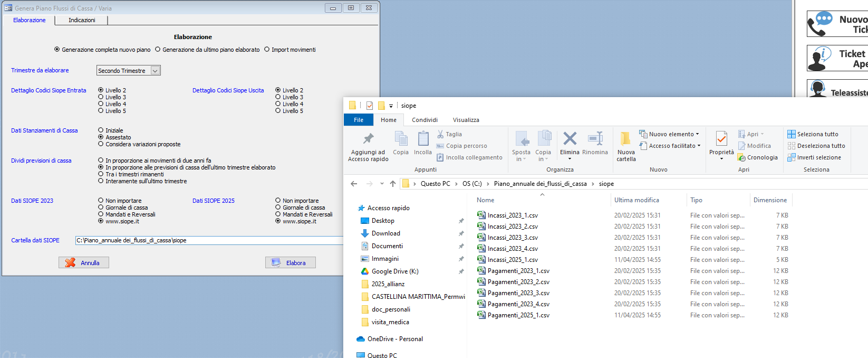Viewport: 868px width, 358px height.
Task: Click the Copia copy icon in ribbon
Action: tap(401, 139)
